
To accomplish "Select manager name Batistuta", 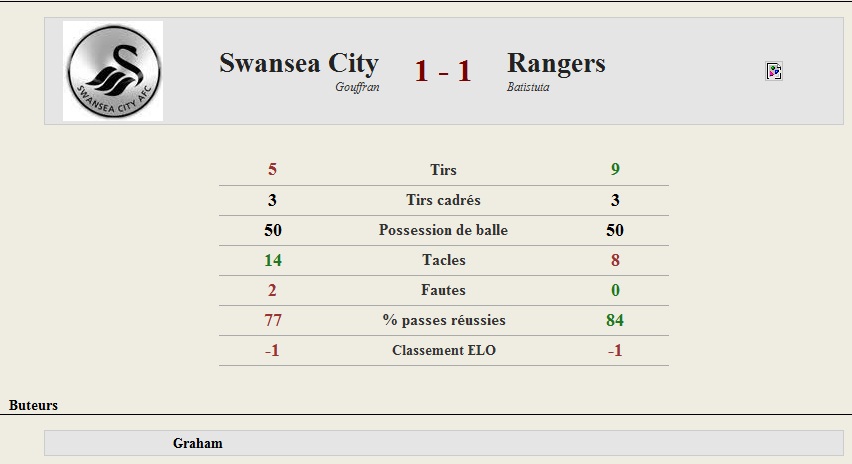I will pos(528,87).
